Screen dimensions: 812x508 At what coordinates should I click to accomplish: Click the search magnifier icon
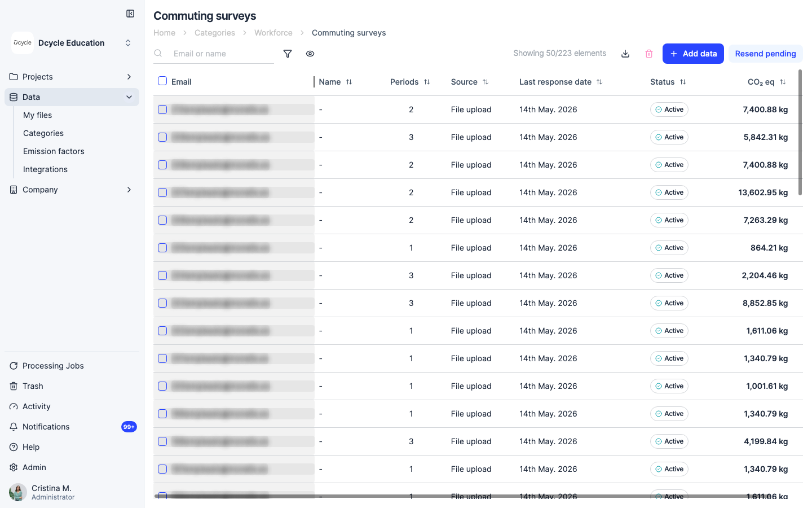158,53
